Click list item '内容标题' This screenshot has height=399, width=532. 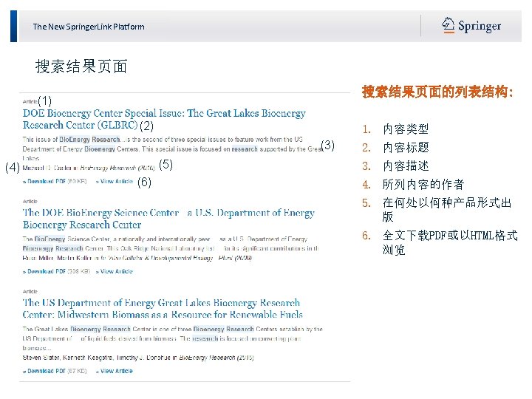coord(406,148)
